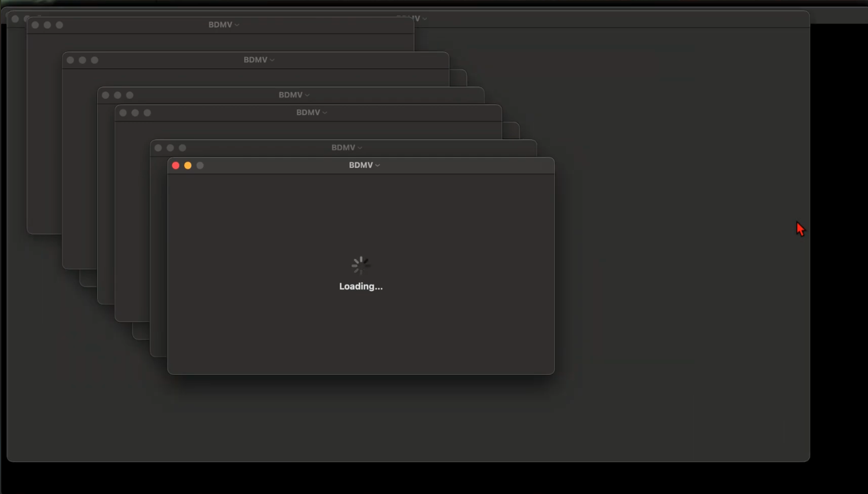The width and height of the screenshot is (868, 494).
Task: Open title chevron of window directly behind active one
Action: coord(360,148)
